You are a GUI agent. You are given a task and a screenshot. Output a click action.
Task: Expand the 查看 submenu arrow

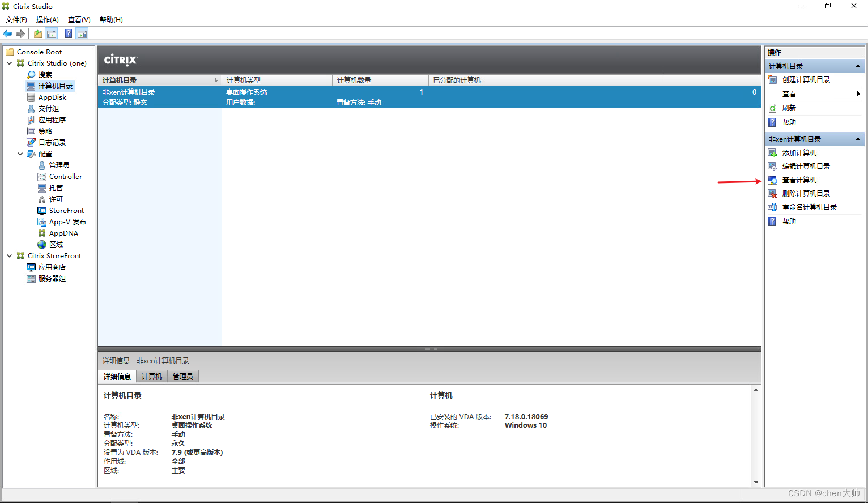[858, 94]
